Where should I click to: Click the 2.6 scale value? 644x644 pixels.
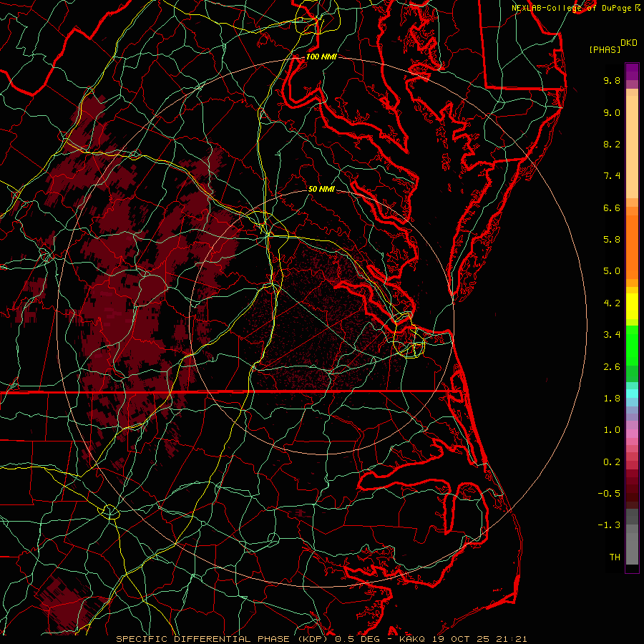click(x=612, y=367)
